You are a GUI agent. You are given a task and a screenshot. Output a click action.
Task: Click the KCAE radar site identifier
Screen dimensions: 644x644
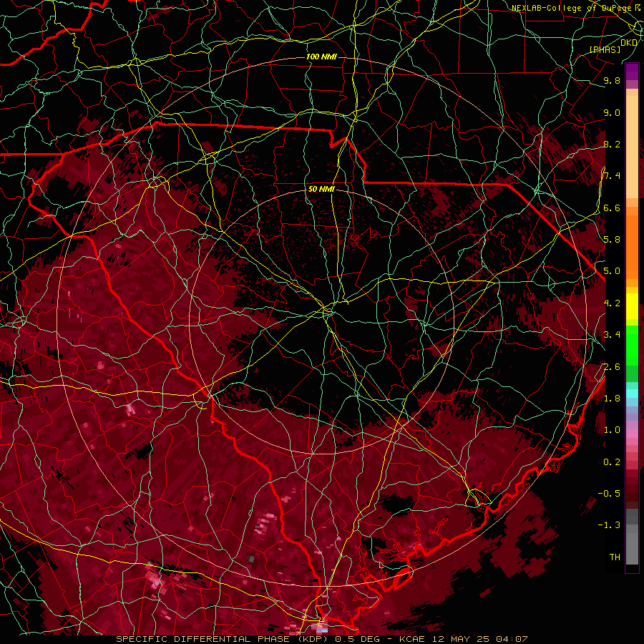pos(413,639)
